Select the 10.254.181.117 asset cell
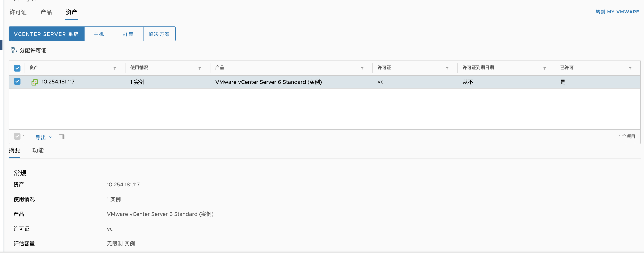Screen dimensions: 644x253 tap(58, 82)
